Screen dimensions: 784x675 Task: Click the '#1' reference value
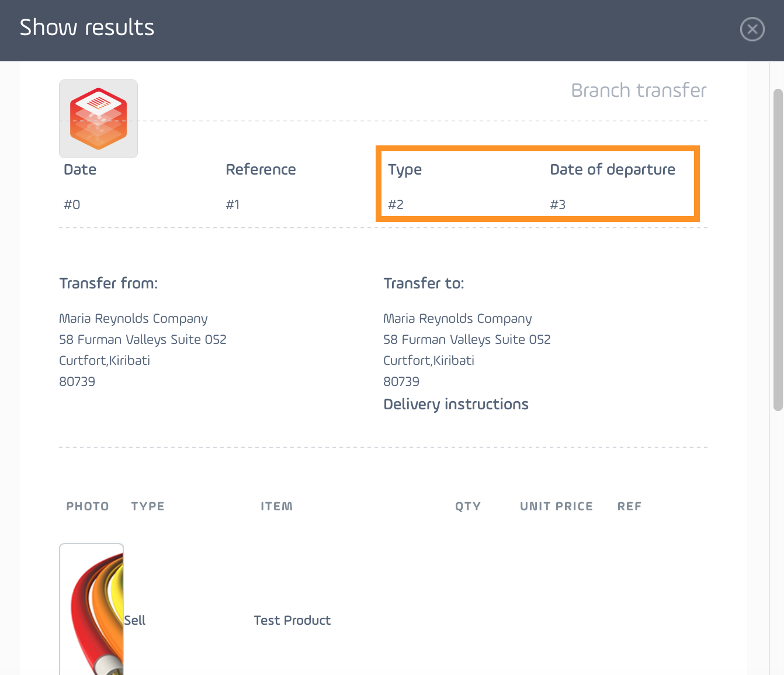233,204
